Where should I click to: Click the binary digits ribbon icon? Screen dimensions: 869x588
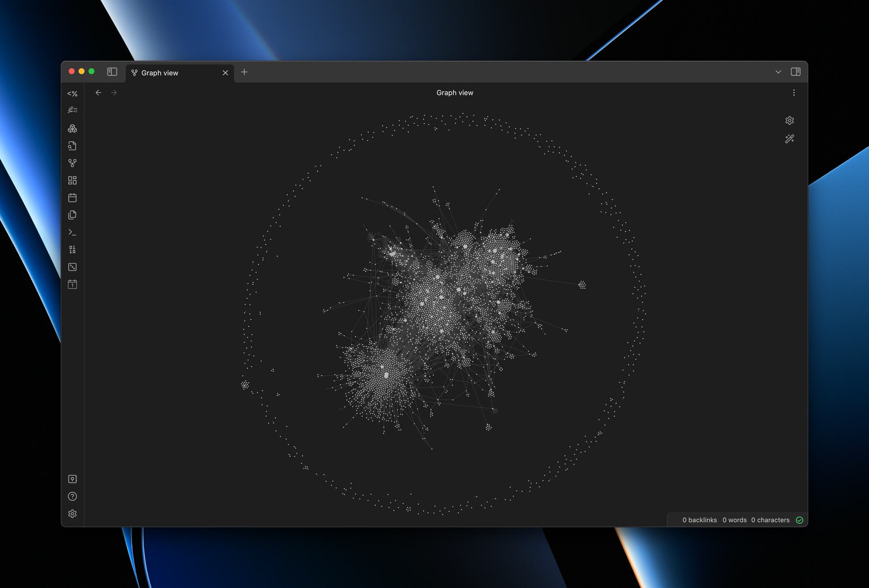point(72,250)
